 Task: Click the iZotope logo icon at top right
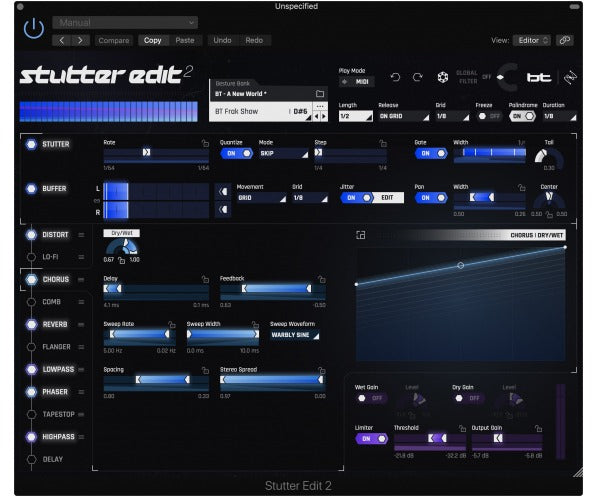570,77
